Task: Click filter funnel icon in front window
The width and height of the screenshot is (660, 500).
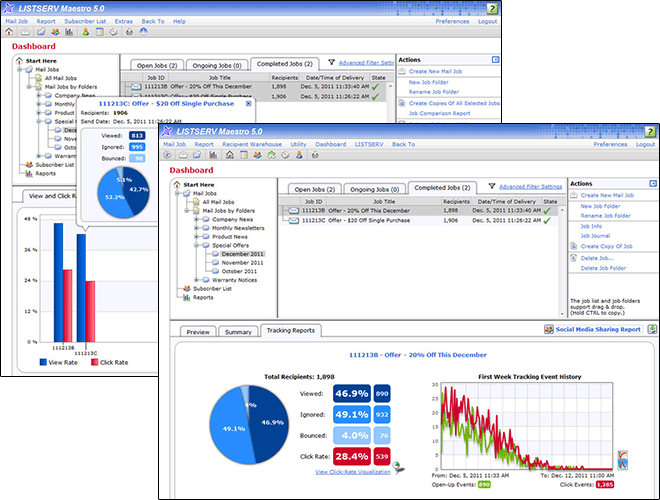Action: [x=491, y=186]
